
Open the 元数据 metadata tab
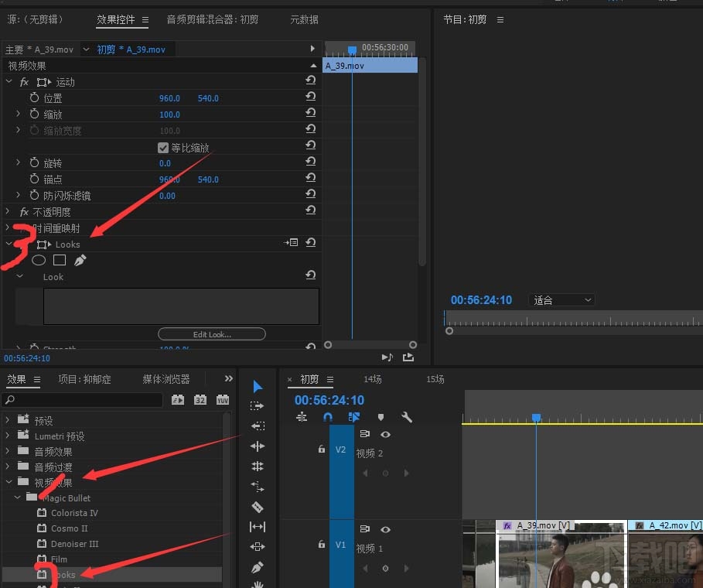click(304, 19)
